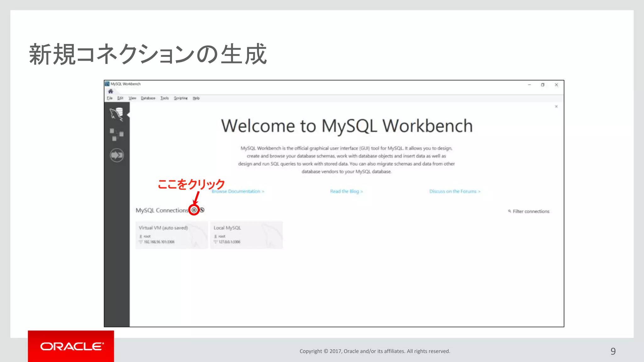
Task: Open manage connections wrench icon
Action: click(x=202, y=210)
